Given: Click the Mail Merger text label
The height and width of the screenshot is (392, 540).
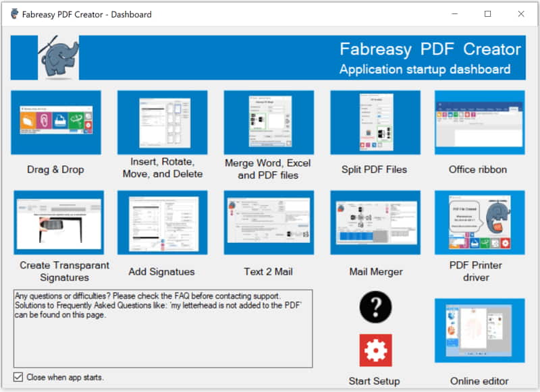Looking at the screenshot, I should point(376,272).
